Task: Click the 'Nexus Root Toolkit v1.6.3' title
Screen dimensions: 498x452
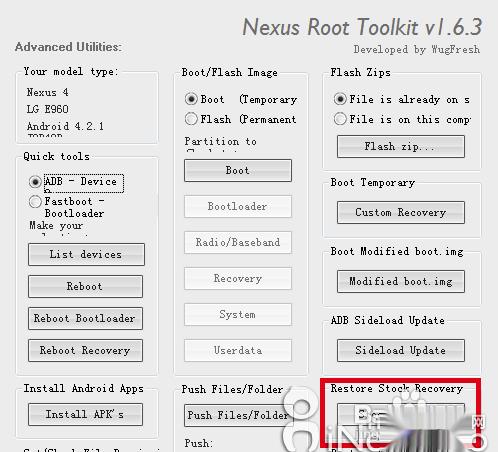Action: point(362,27)
